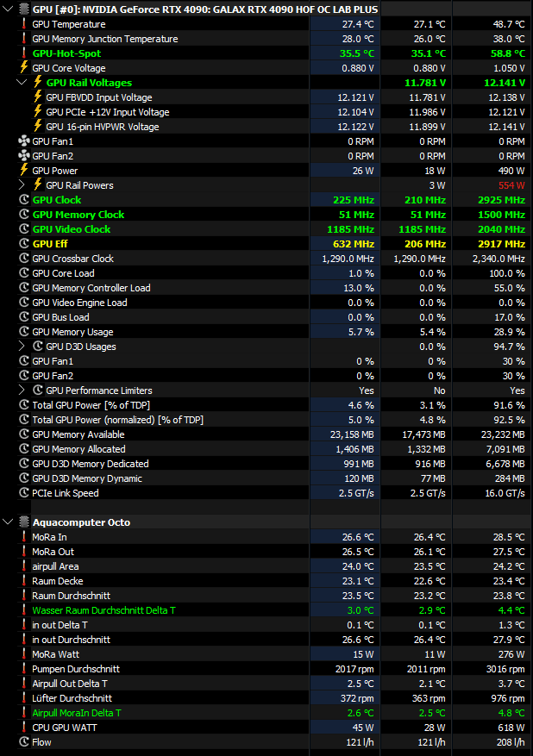Click the 618 W maximum CPU GPU WATT value
The width and height of the screenshot is (533, 756).
[x=511, y=728]
